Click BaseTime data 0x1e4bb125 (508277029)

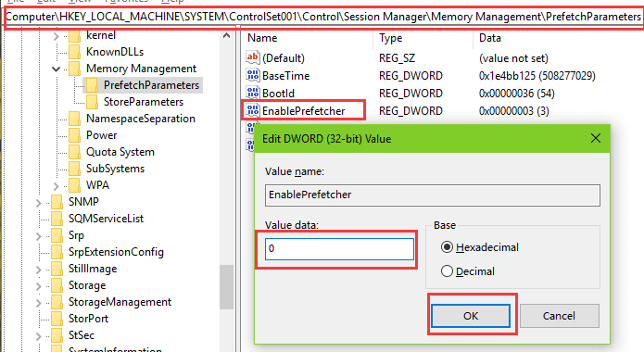tap(537, 76)
